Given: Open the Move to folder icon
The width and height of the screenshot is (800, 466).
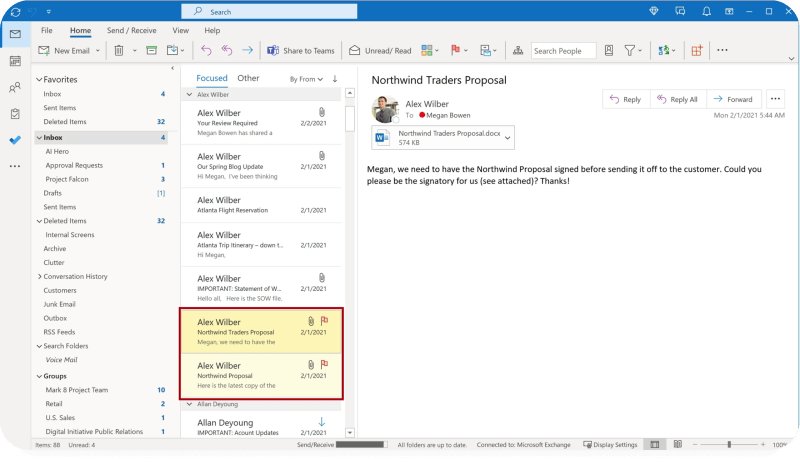Looking at the screenshot, I should click(x=172, y=51).
